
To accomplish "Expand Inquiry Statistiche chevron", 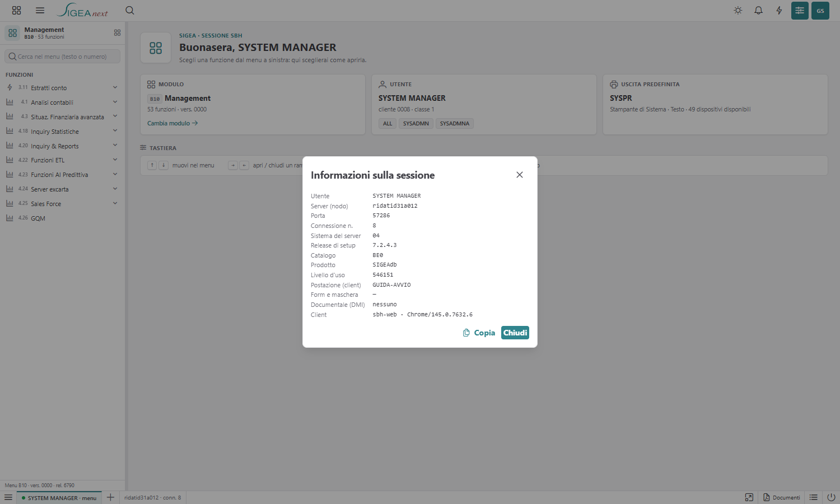I will (115, 131).
